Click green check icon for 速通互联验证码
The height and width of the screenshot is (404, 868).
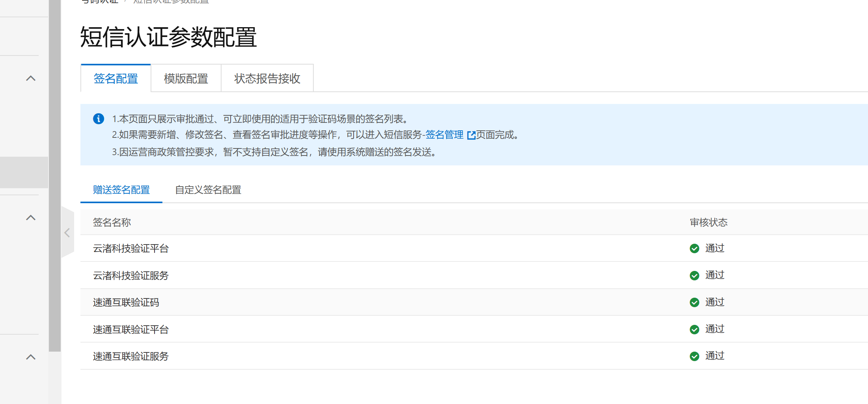(694, 302)
